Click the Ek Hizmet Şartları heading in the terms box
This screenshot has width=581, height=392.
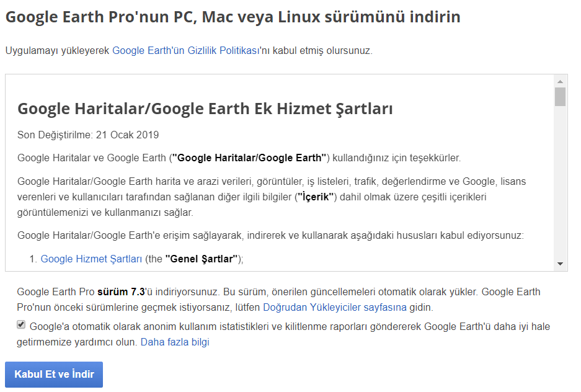point(205,109)
